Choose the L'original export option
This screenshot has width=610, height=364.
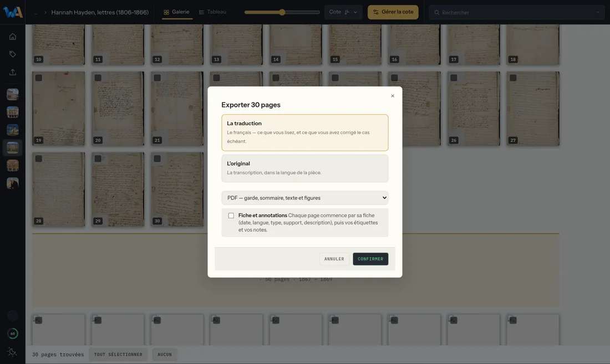click(x=305, y=168)
